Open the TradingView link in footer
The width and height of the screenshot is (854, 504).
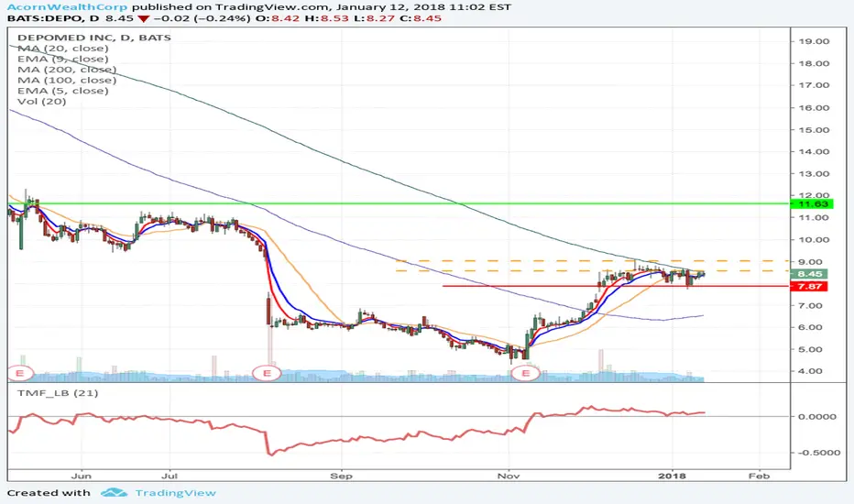175,493
